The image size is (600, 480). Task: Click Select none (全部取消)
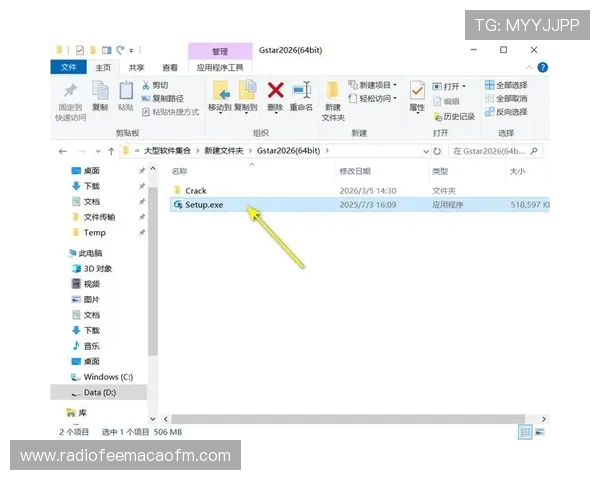[506, 98]
